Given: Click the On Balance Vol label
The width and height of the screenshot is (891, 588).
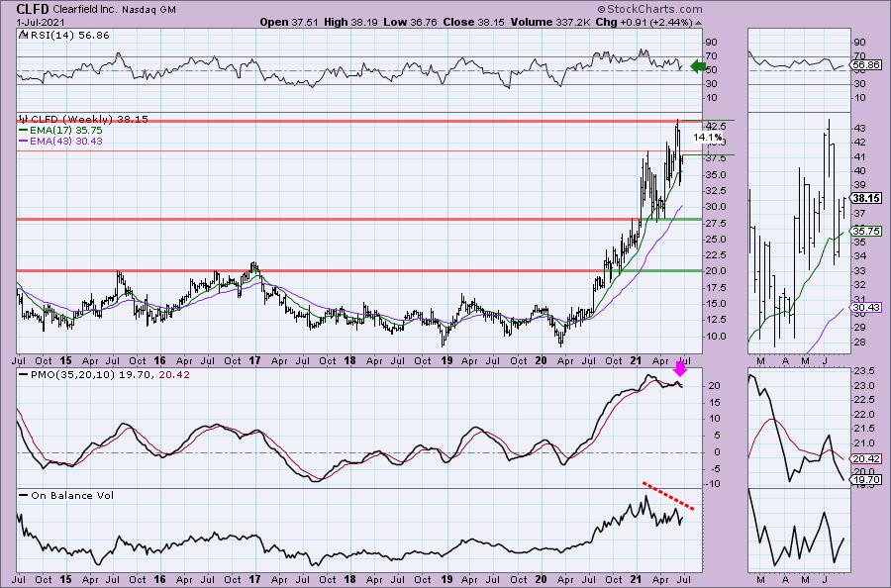Looking at the screenshot, I should click(72, 495).
